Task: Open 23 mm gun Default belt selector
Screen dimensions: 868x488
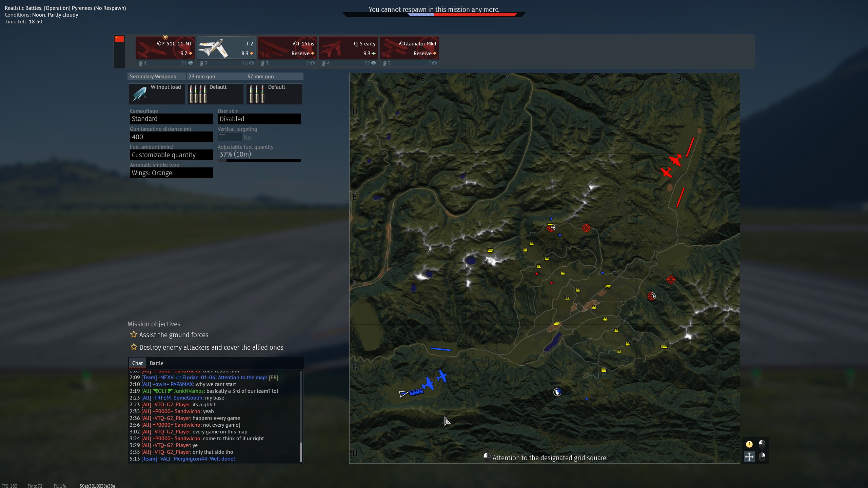Action: click(216, 94)
